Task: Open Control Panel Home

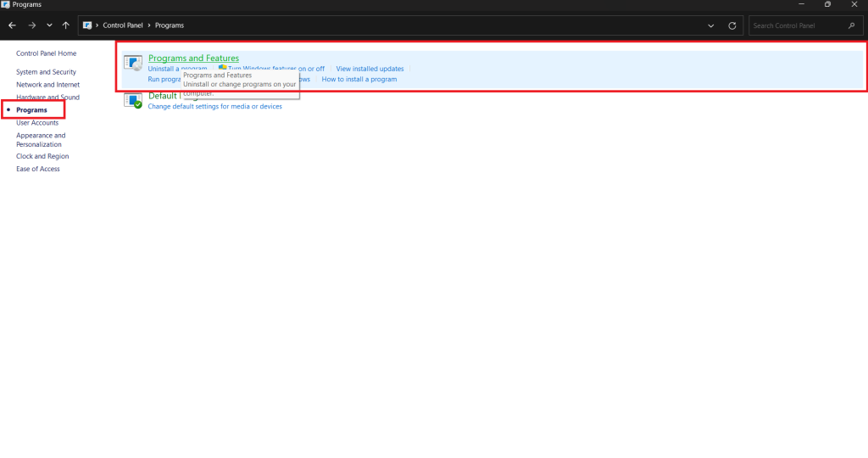Action: click(46, 53)
